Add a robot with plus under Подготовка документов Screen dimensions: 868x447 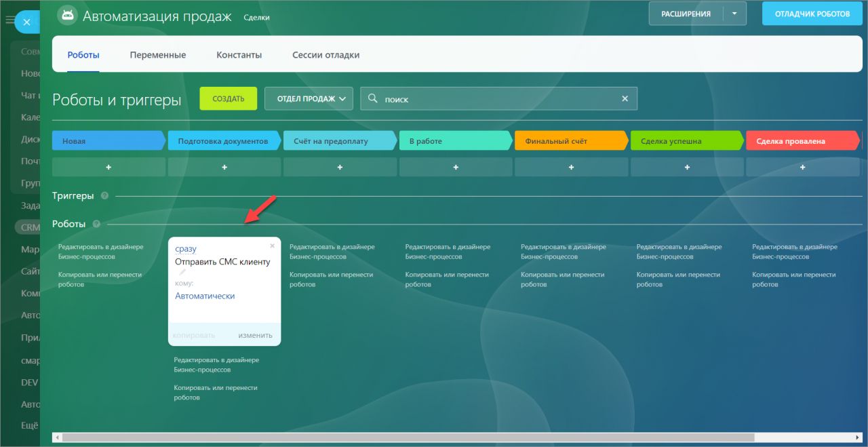click(224, 167)
